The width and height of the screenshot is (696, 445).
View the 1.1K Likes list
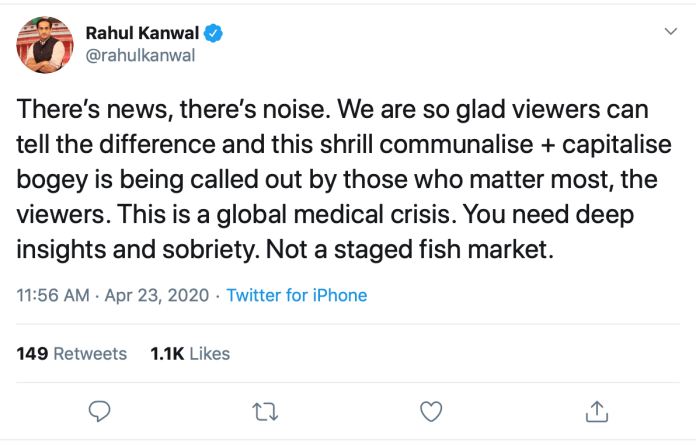pyautogui.click(x=189, y=353)
